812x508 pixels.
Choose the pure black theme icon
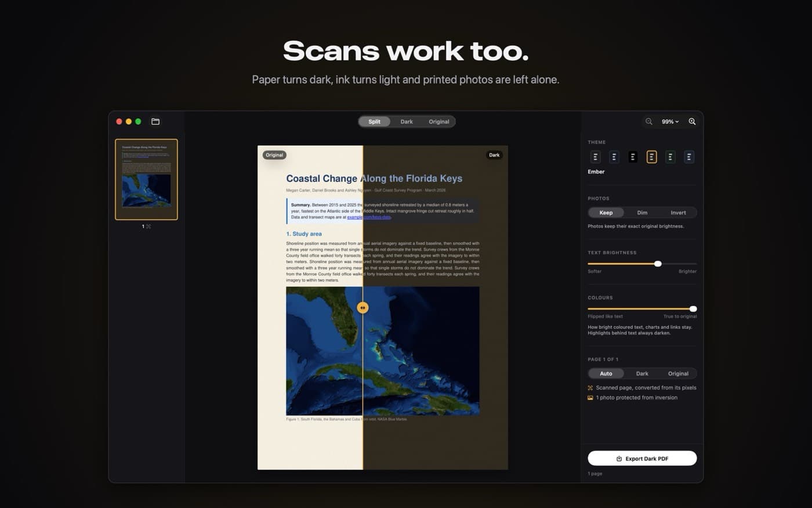tap(633, 157)
